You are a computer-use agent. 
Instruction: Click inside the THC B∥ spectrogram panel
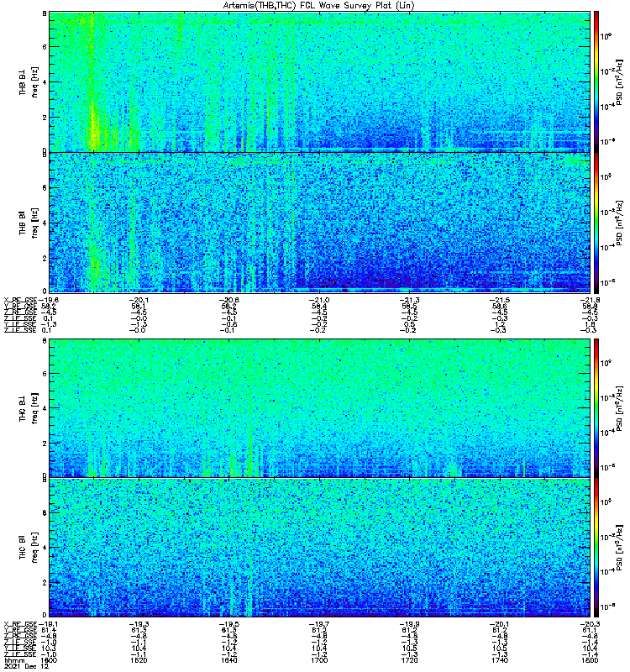320,548
